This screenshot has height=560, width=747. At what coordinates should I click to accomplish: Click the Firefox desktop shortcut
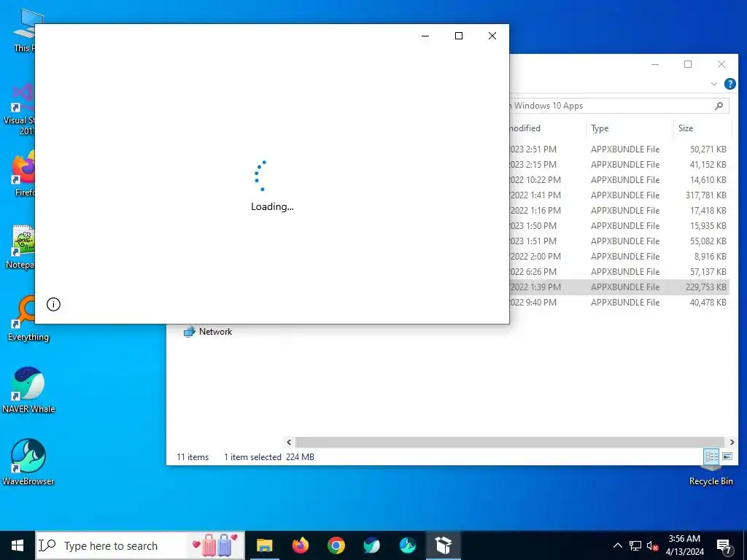[23, 174]
